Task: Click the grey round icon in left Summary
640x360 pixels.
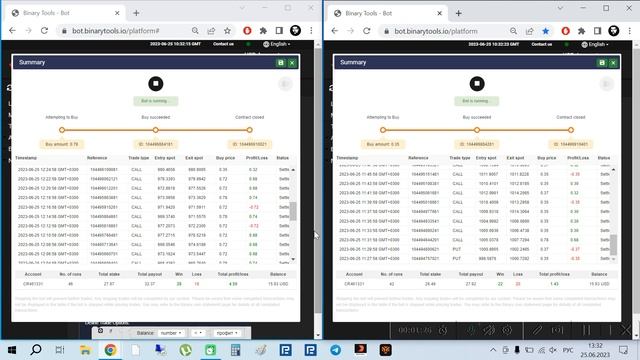Action: 285,84
